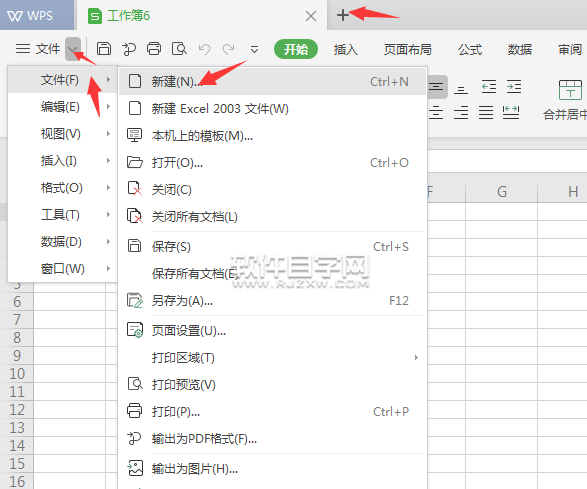Choose 关闭(C) menu entry
Screen dimensions: 587x489
273,189
